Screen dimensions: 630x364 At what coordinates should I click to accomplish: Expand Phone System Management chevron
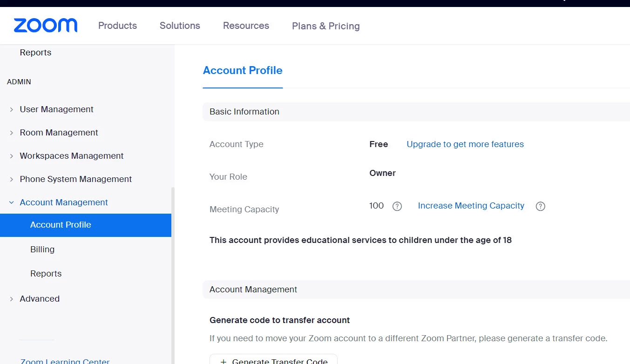[x=12, y=179]
